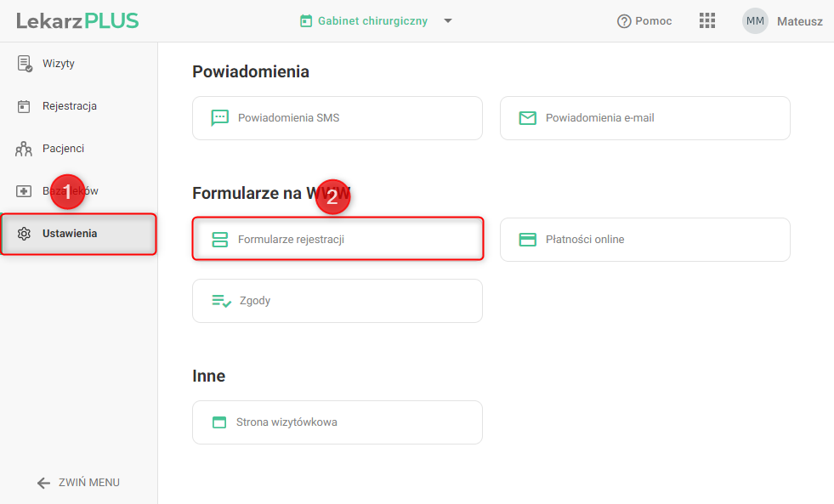Click the calendar icon beside Gabinet chirurgiczny

coord(306,21)
